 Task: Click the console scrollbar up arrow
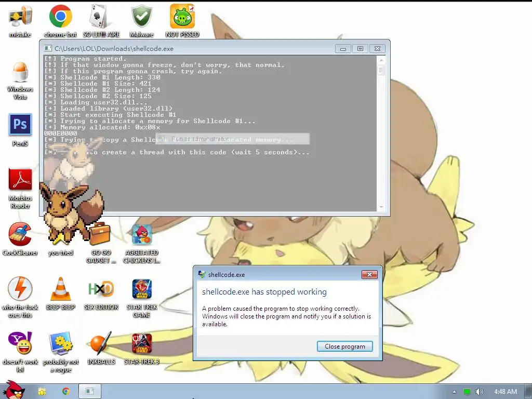click(381, 60)
